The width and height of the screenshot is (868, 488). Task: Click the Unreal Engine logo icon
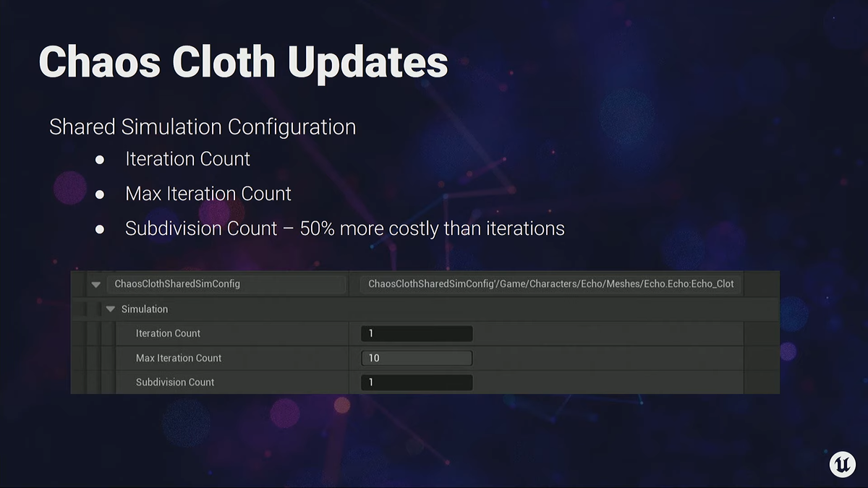[841, 465]
